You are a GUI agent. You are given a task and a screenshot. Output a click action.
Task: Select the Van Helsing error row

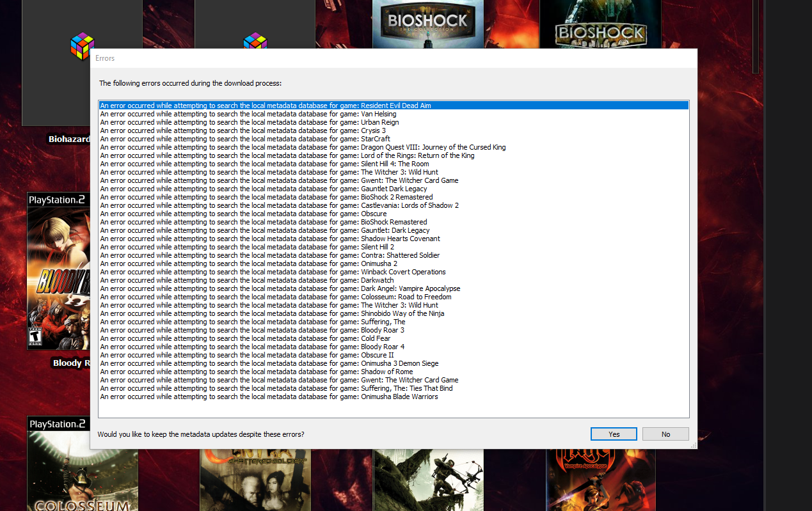click(x=394, y=114)
